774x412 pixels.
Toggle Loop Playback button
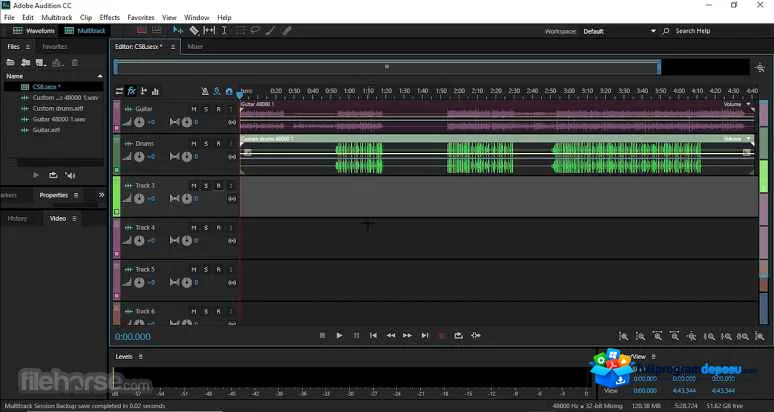pos(459,336)
